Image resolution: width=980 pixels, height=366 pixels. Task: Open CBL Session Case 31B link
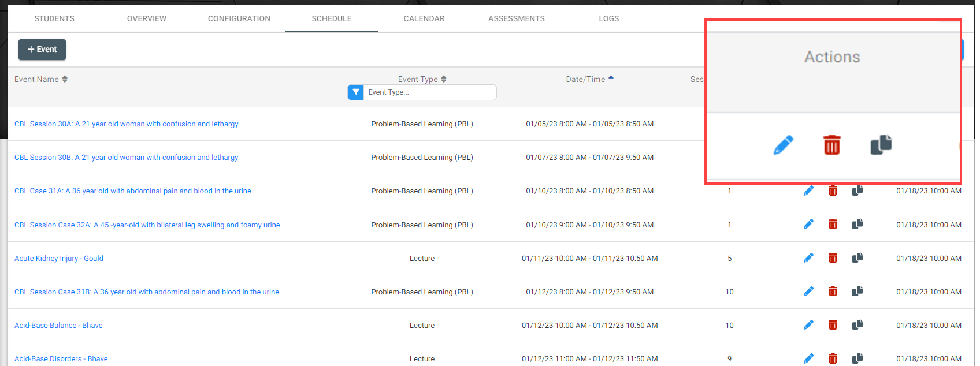pos(147,292)
